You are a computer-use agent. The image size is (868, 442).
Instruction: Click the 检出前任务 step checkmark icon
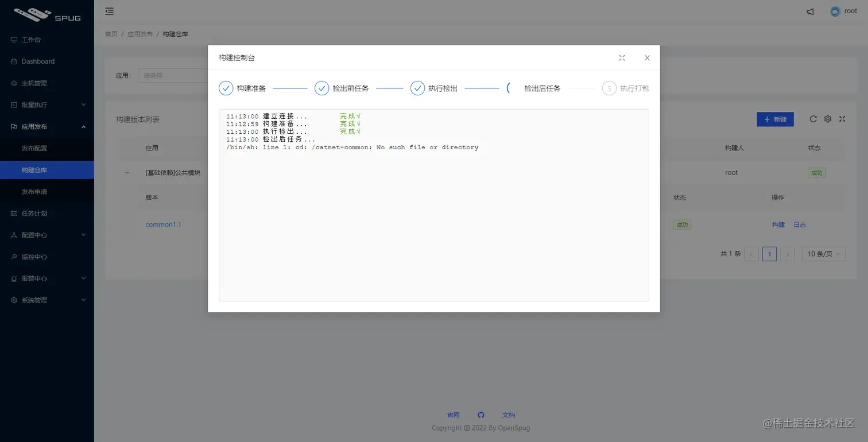(x=322, y=88)
